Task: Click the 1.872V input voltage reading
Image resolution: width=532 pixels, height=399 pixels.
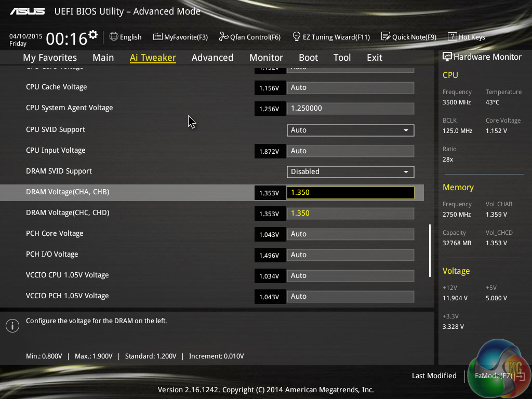Action: click(x=270, y=152)
